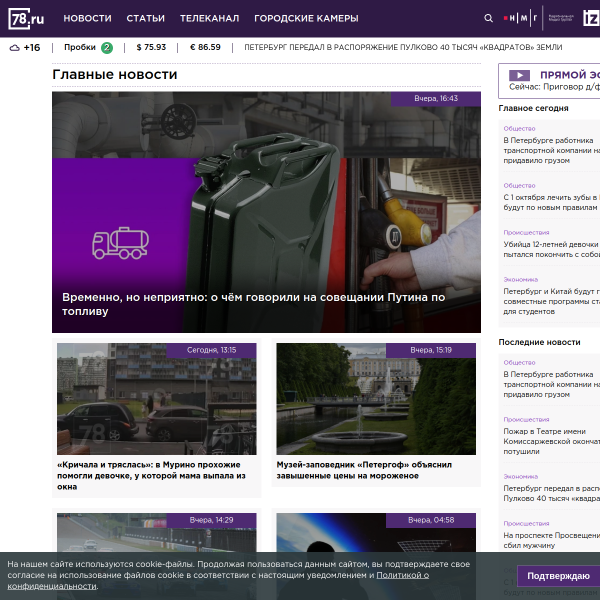
Task: Click the Pulkovo land ticker headline
Action: click(403, 47)
